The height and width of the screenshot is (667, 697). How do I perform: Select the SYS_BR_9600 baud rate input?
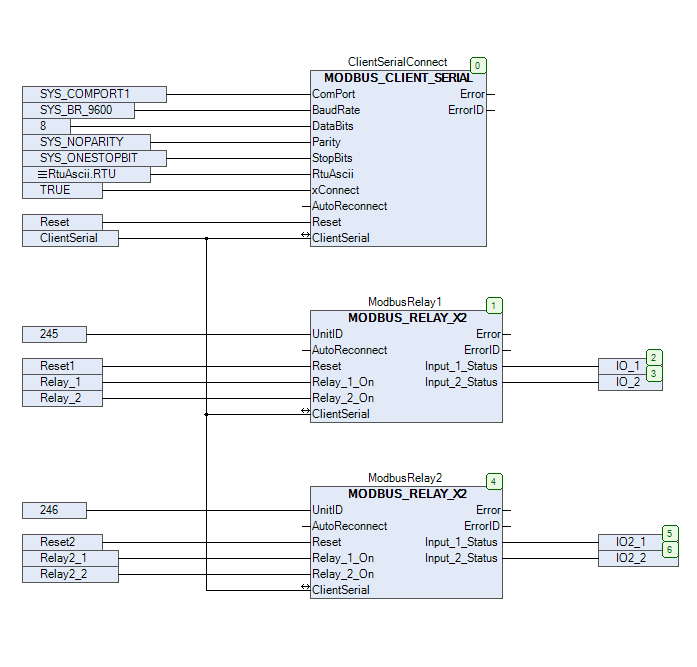click(x=78, y=110)
